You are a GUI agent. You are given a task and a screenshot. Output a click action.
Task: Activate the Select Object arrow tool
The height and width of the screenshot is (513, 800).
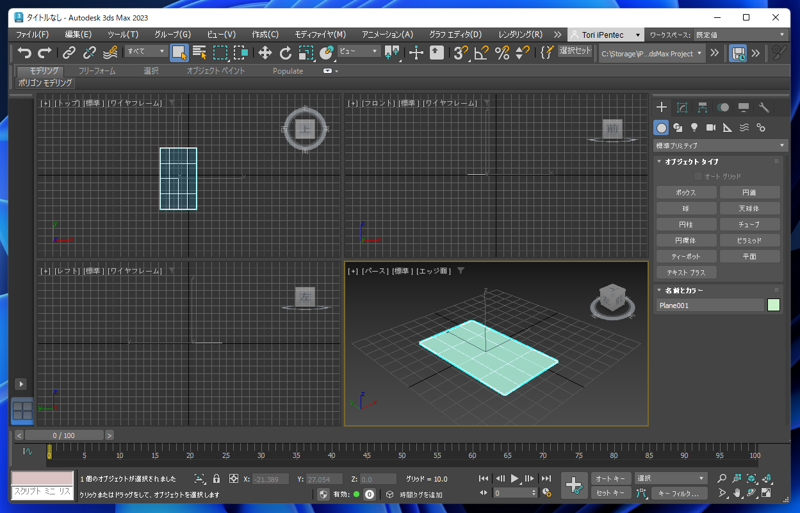(x=179, y=53)
